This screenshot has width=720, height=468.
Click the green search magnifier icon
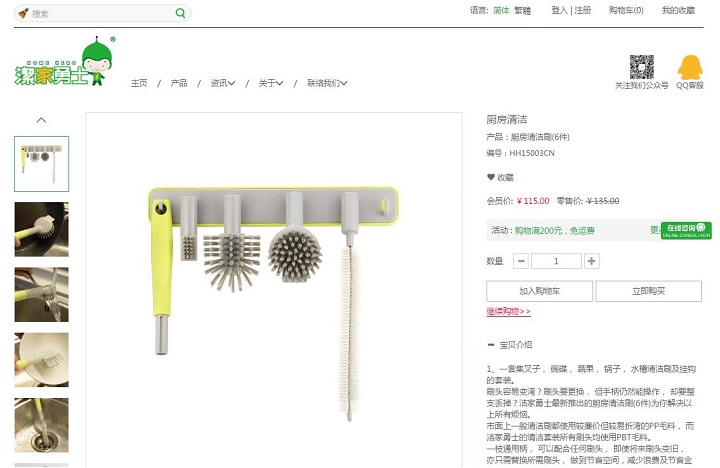point(180,13)
